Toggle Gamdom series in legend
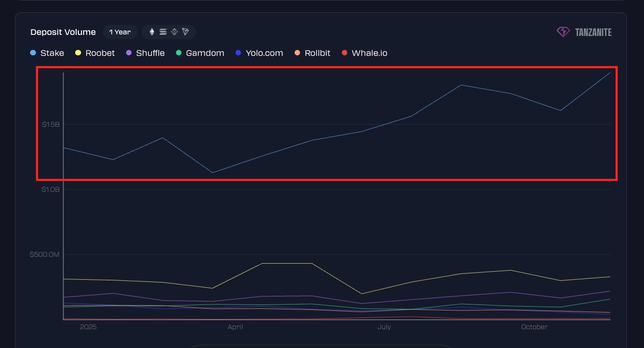Viewport: 644px width, 348px height. click(x=200, y=53)
